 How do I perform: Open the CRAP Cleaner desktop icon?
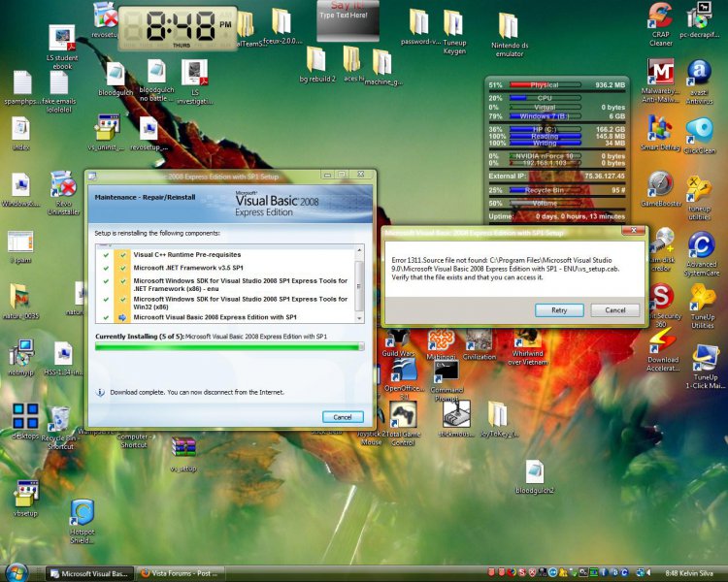(x=661, y=23)
